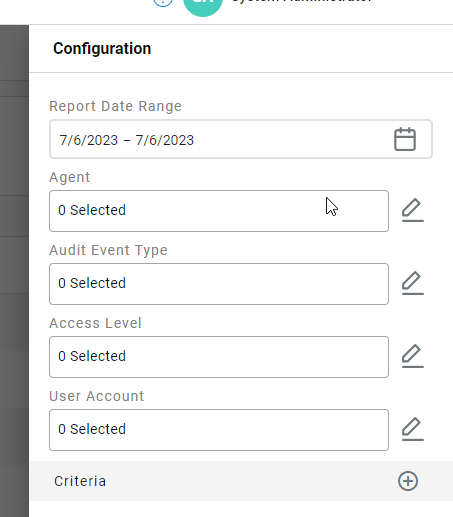Edit the Audit Event Type selection pencil icon
Viewport: 453px width, 517px height.
point(413,283)
